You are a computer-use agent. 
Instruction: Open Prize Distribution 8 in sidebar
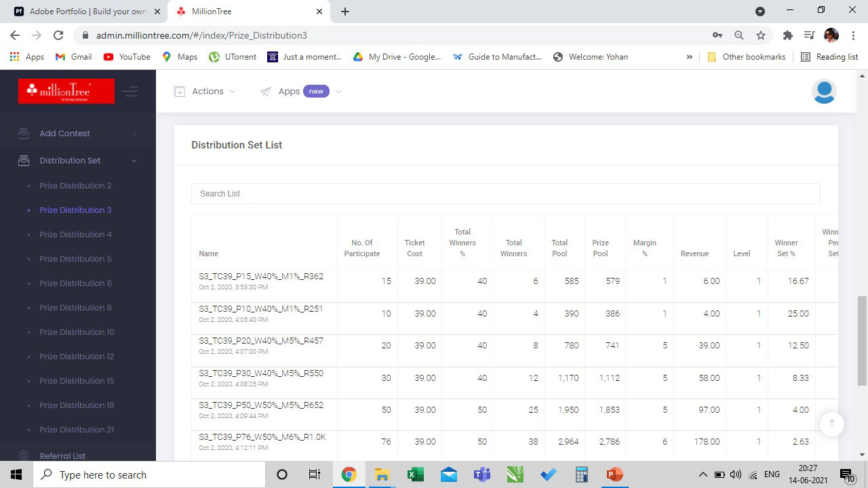[x=75, y=308]
